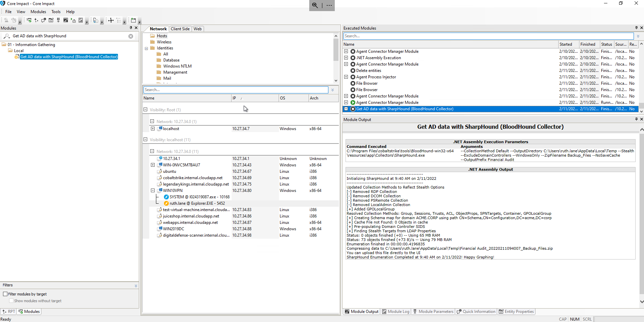Pin the Modules panel
This screenshot has width=644, height=322.
tap(131, 28)
